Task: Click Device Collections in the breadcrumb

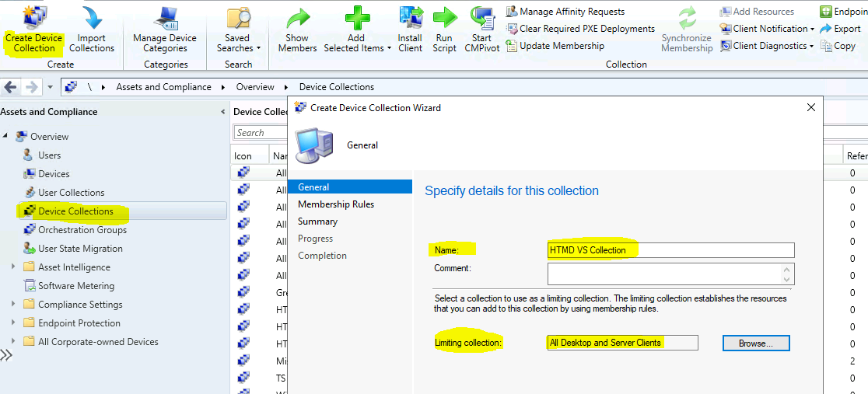Action: point(337,87)
